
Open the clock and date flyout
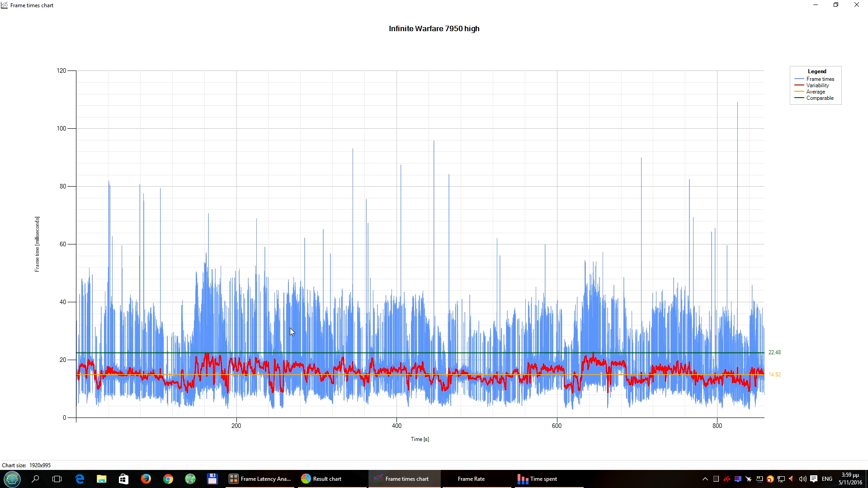(850, 479)
